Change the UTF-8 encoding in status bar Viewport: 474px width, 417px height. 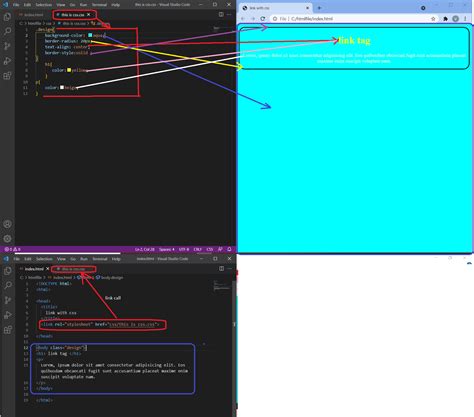184,249
